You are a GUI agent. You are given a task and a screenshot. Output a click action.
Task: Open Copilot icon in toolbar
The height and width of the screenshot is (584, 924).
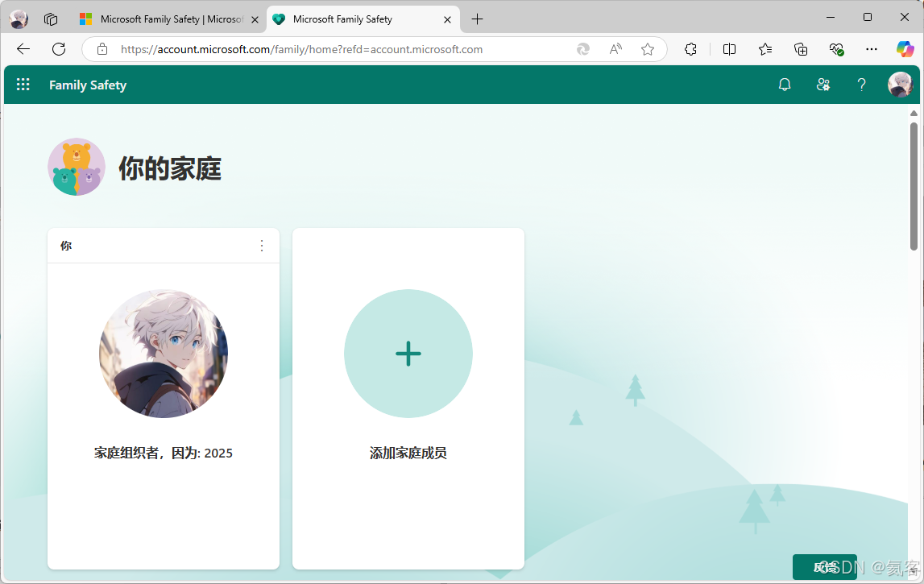[x=905, y=49]
